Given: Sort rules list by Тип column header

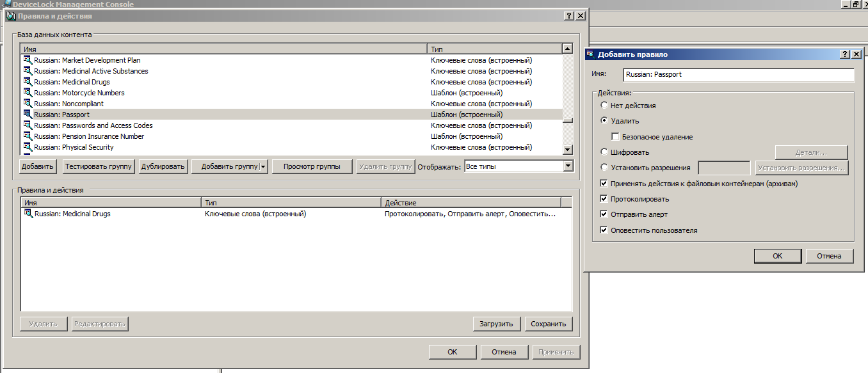Looking at the screenshot, I should tap(291, 203).
